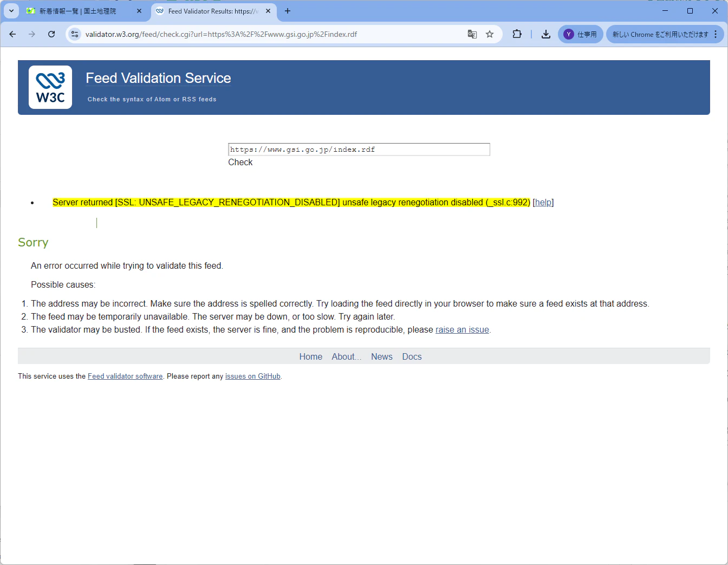Follow the raise an issue link
The height and width of the screenshot is (565, 728).
(x=462, y=330)
